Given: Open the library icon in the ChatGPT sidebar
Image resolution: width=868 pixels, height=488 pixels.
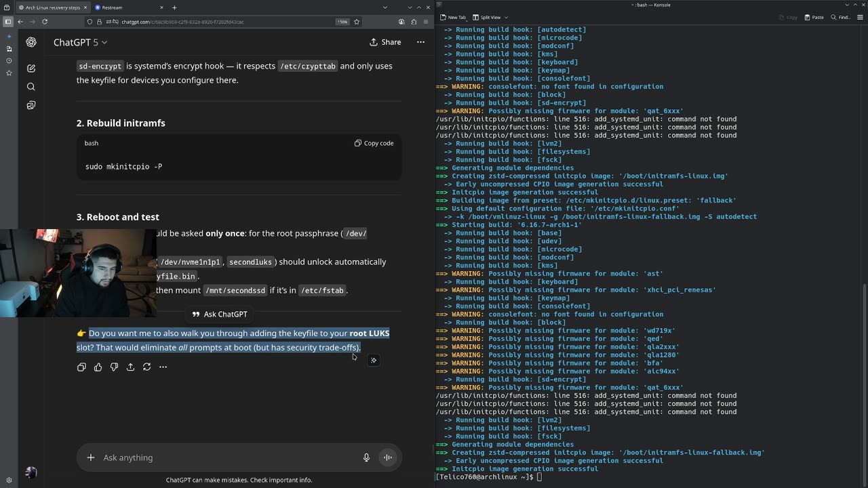Looking at the screenshot, I should 31,105.
